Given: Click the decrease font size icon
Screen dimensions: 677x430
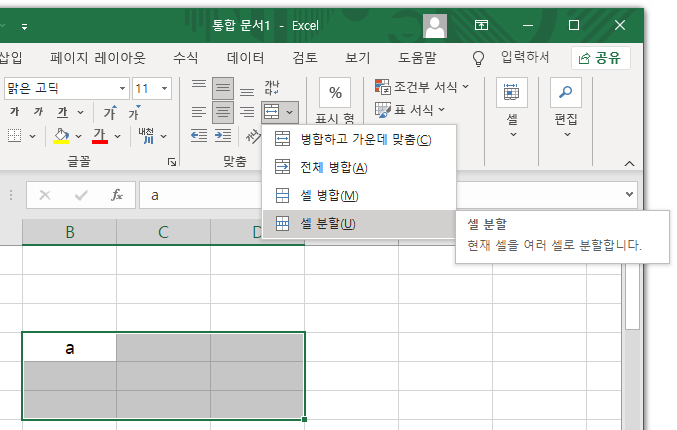Looking at the screenshot, I should pyautogui.click(x=134, y=113).
